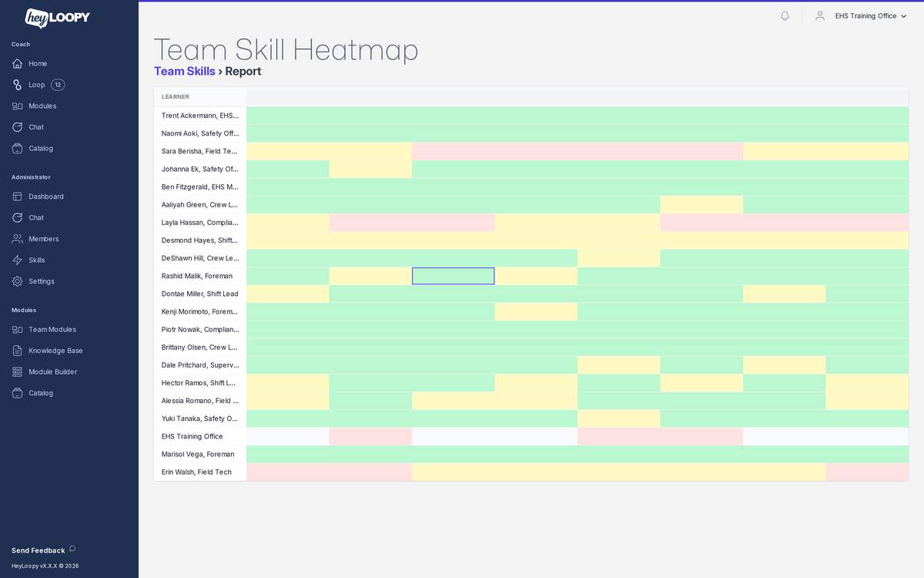Select learner Kenji Morimoto name

click(x=200, y=311)
